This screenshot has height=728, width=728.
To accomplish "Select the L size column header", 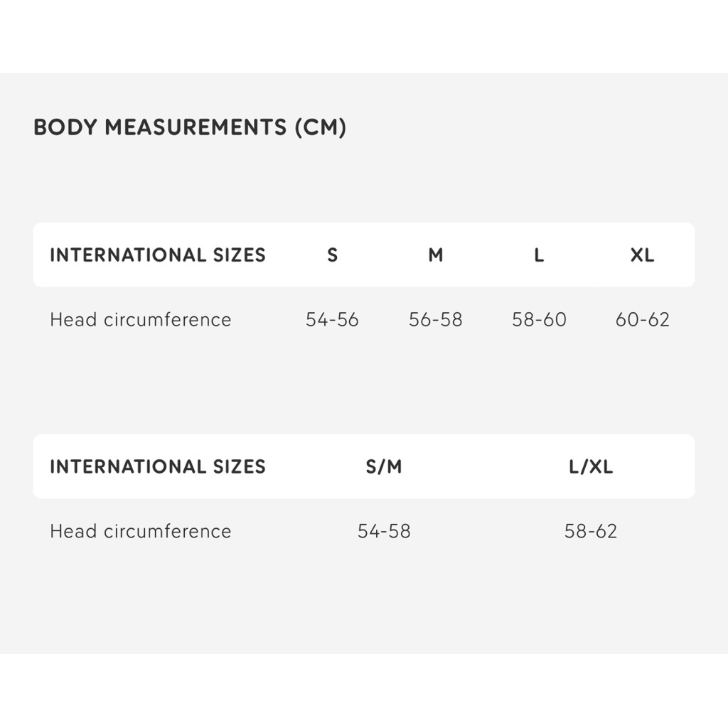I will pyautogui.click(x=539, y=255).
